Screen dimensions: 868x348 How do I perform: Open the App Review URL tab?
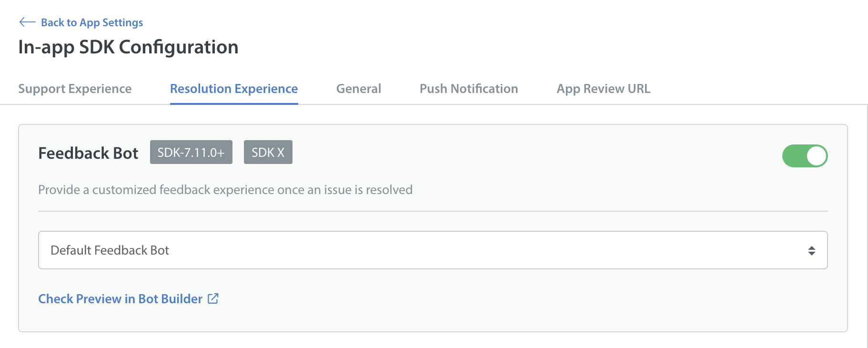pos(604,89)
